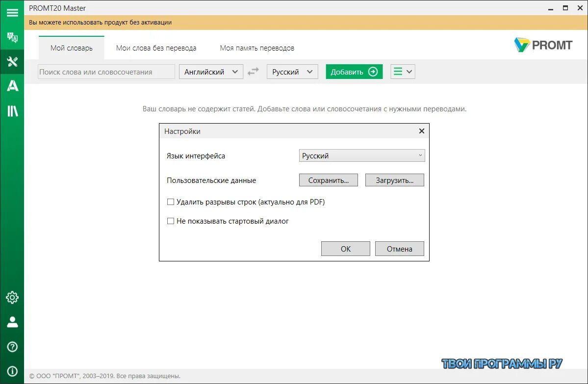Click the Пользовательские данные label
This screenshot has width=588, height=384.
[x=211, y=180]
